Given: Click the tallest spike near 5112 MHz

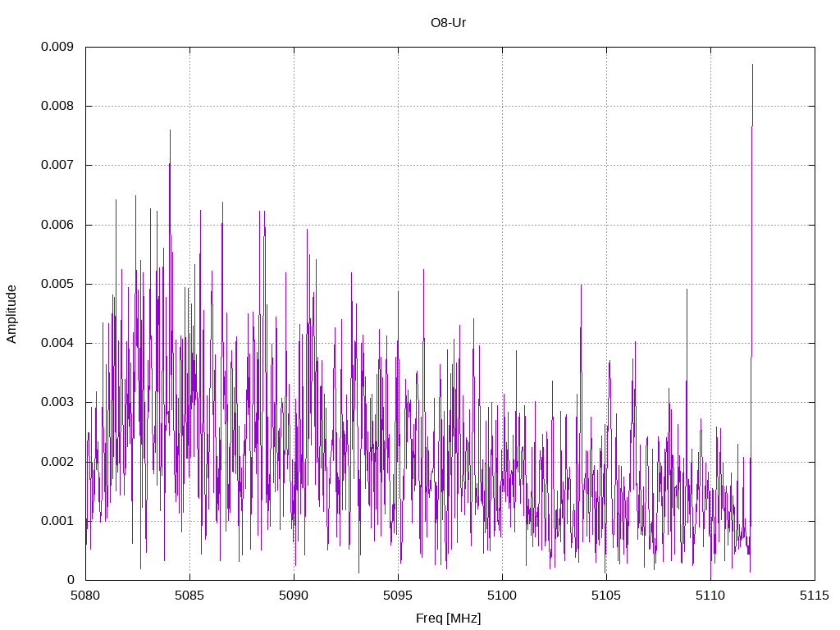Looking at the screenshot, I should (753, 66).
